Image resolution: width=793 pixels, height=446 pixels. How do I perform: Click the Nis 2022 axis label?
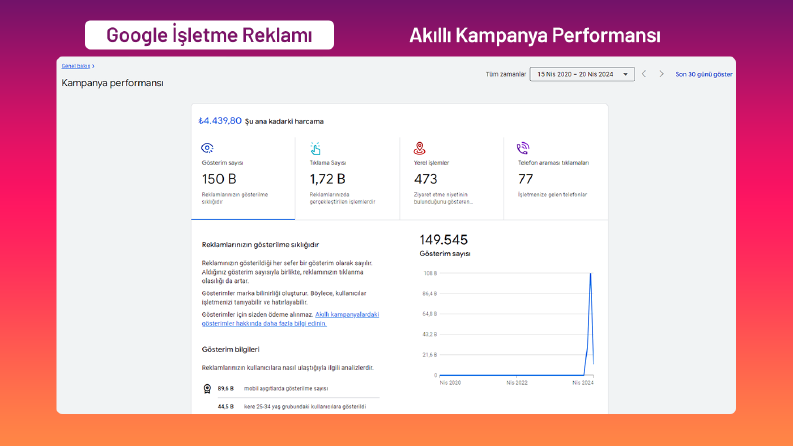(517, 383)
